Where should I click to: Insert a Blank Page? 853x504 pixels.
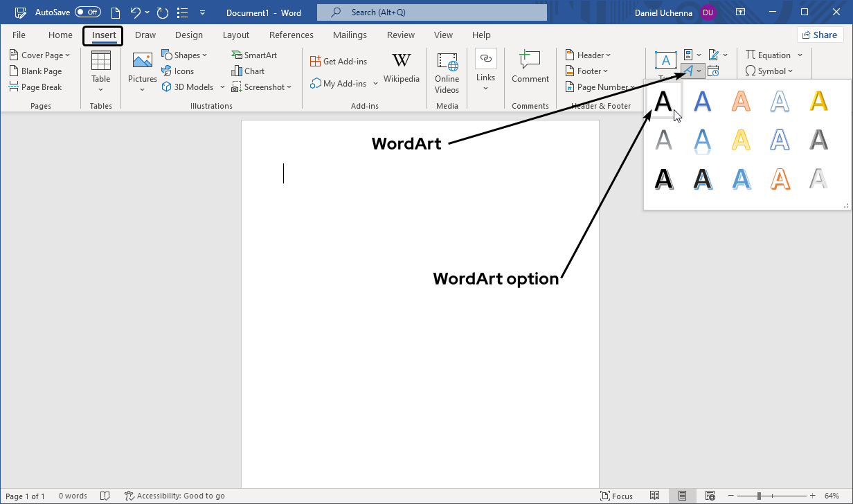36,71
